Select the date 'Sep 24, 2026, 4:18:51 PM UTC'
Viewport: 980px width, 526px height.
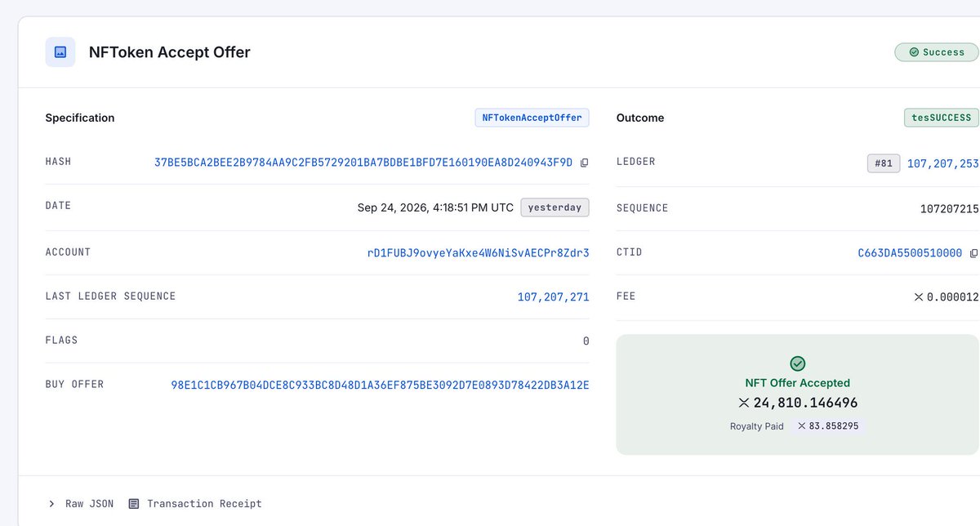pyautogui.click(x=435, y=207)
